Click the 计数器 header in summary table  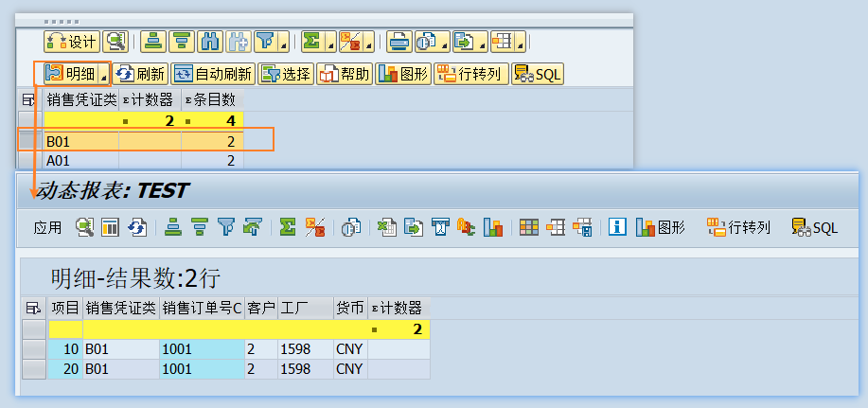click(x=150, y=99)
